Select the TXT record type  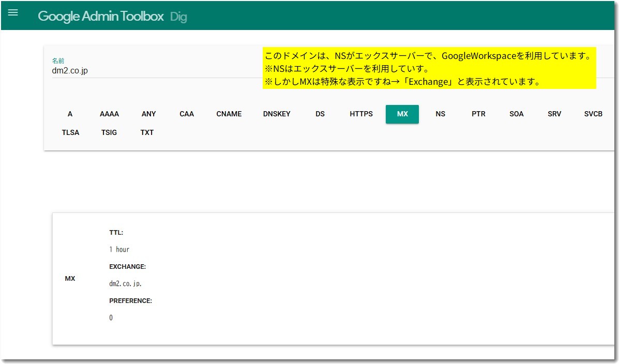click(x=147, y=132)
